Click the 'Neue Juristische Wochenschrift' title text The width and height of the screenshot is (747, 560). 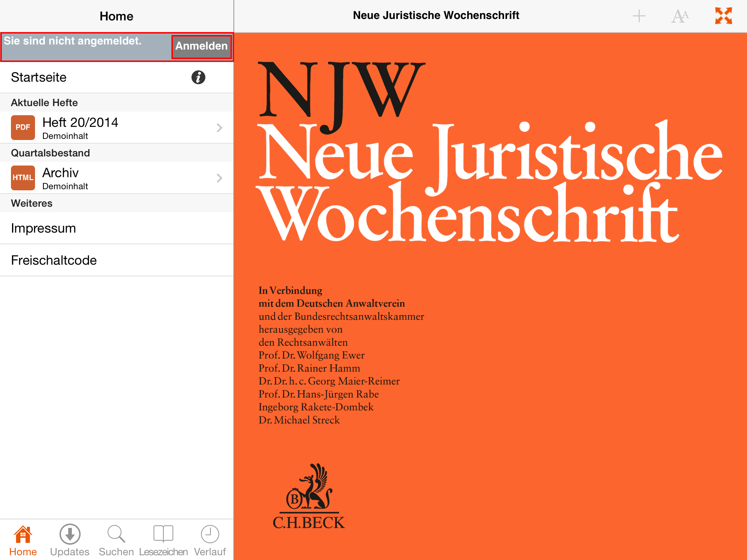coord(436,15)
